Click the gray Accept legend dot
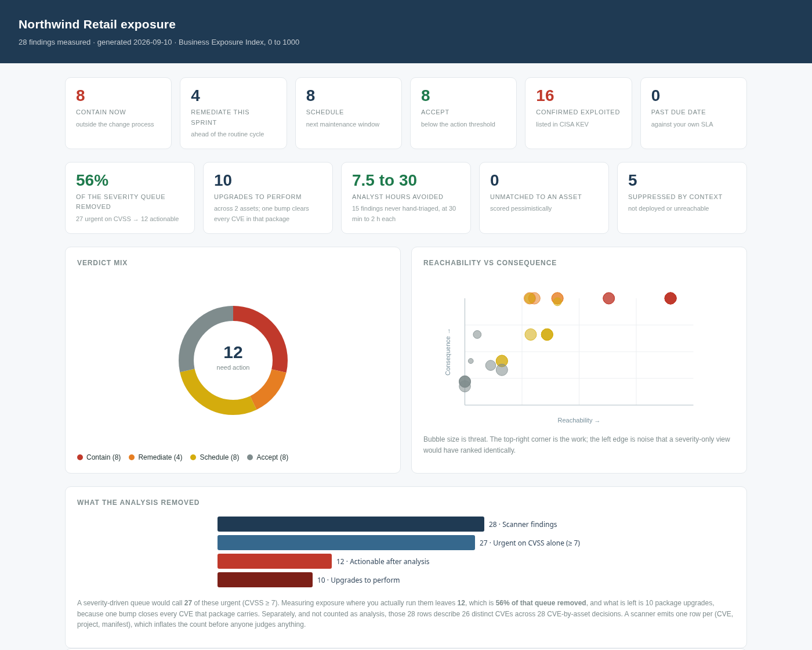This screenshot has height=650, width=812. (250, 457)
